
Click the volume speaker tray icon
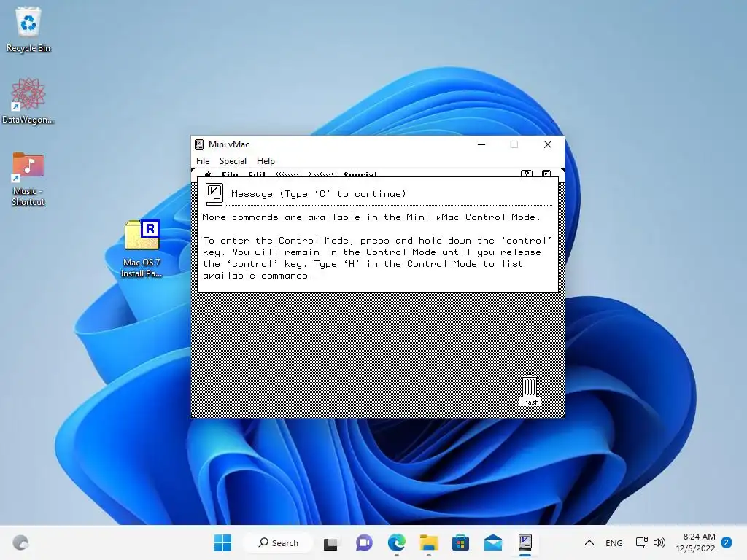[x=659, y=542]
